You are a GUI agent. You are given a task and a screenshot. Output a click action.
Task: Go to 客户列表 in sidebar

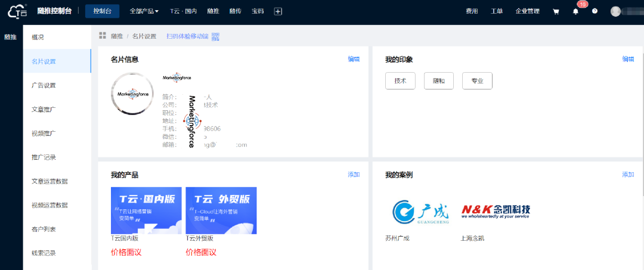(44, 229)
